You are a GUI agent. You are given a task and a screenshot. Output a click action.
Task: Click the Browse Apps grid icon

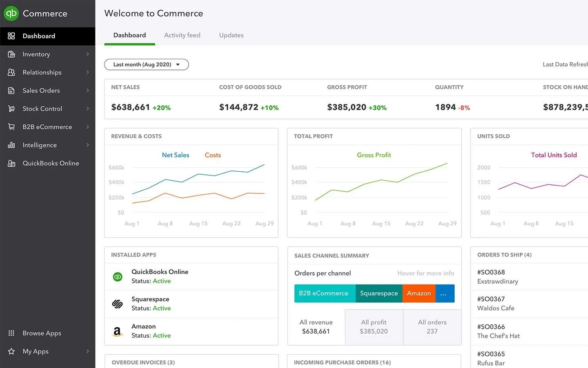click(x=11, y=333)
